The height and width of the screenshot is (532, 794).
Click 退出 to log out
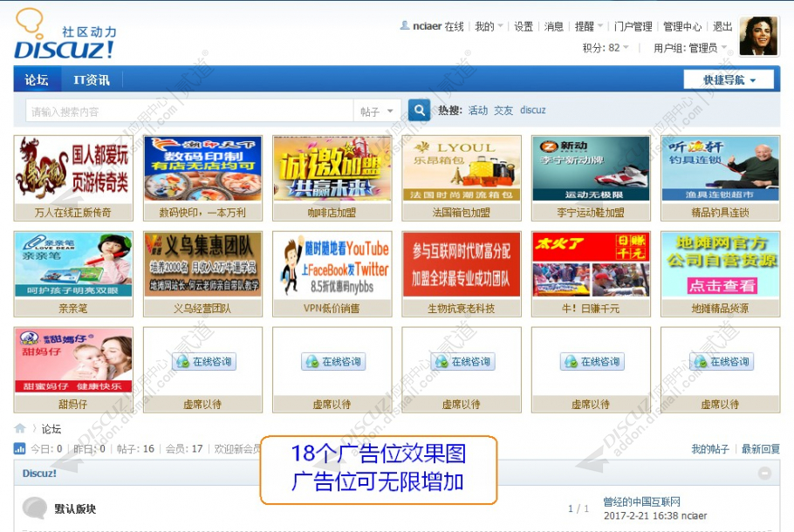722,26
